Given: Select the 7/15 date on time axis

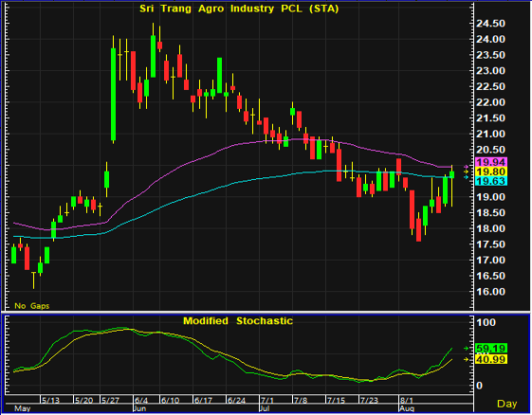Looking at the screenshot, I should click(x=336, y=401).
